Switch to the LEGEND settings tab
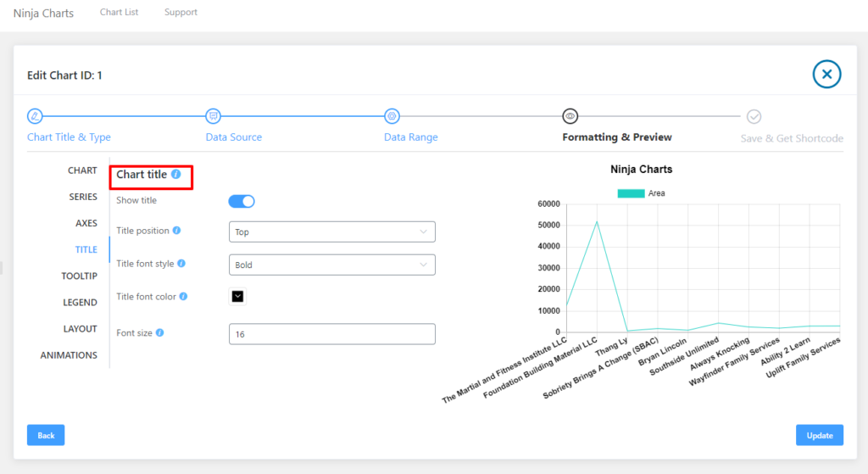 80,303
